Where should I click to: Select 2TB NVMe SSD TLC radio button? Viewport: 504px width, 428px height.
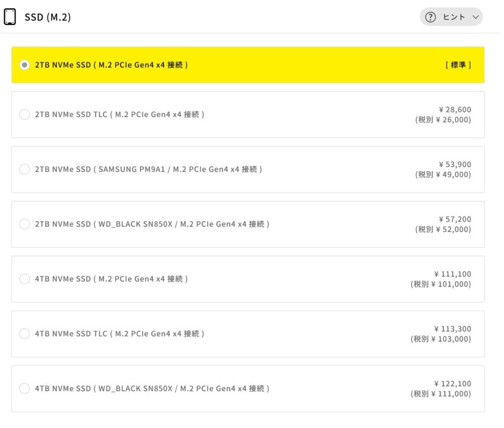click(25, 115)
